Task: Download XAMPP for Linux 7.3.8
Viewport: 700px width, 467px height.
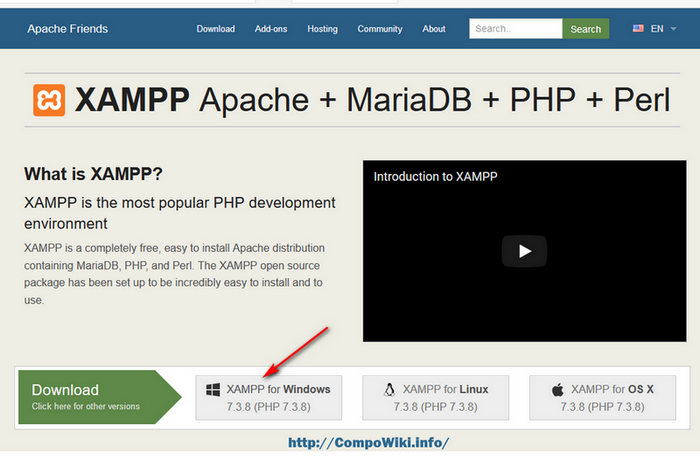Action: coord(434,397)
